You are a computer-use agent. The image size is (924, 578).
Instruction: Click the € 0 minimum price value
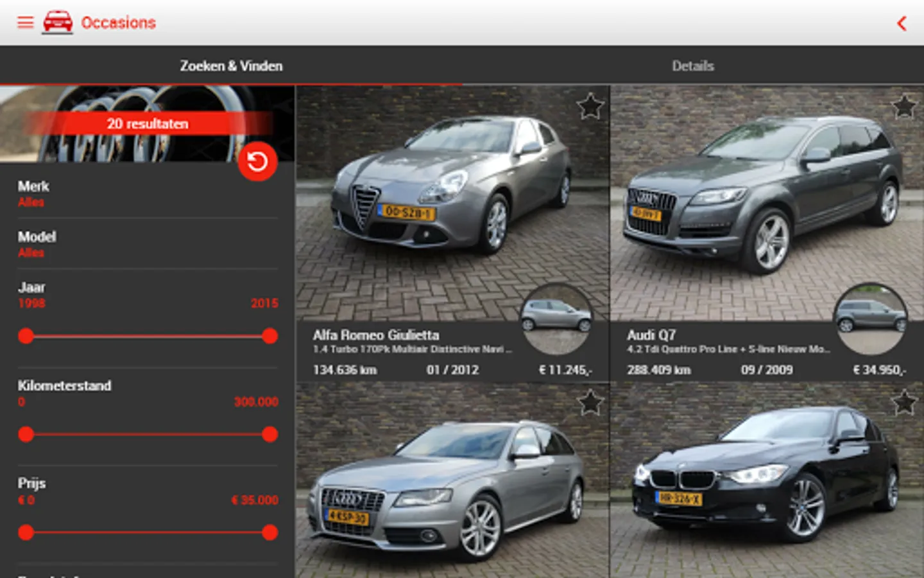pyautogui.click(x=26, y=500)
